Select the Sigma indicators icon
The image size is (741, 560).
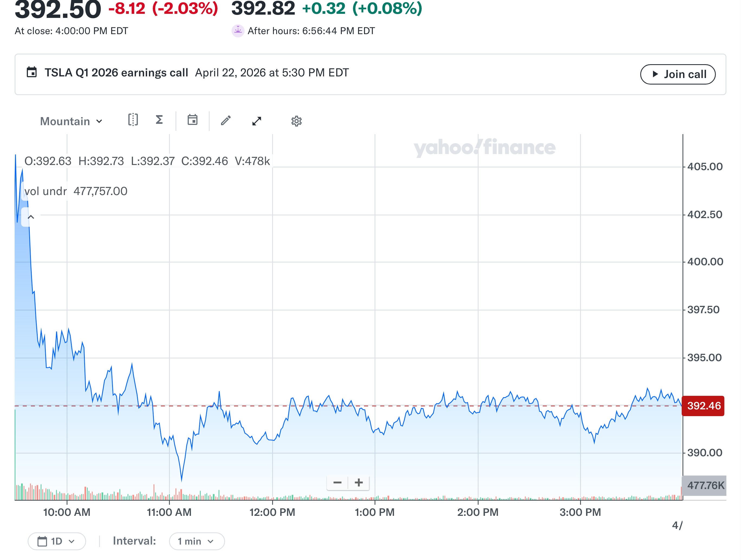159,121
